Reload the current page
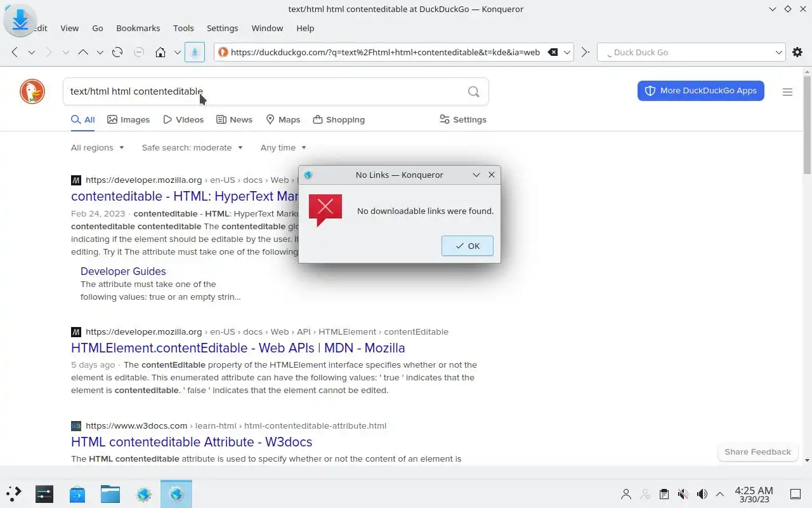Viewport: 812px width, 508px height. click(x=117, y=53)
